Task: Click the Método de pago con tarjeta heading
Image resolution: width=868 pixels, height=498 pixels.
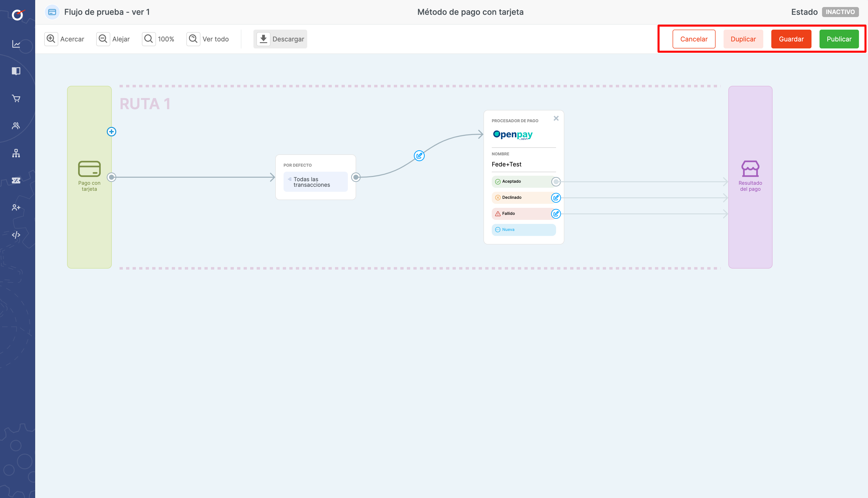Action: click(470, 12)
